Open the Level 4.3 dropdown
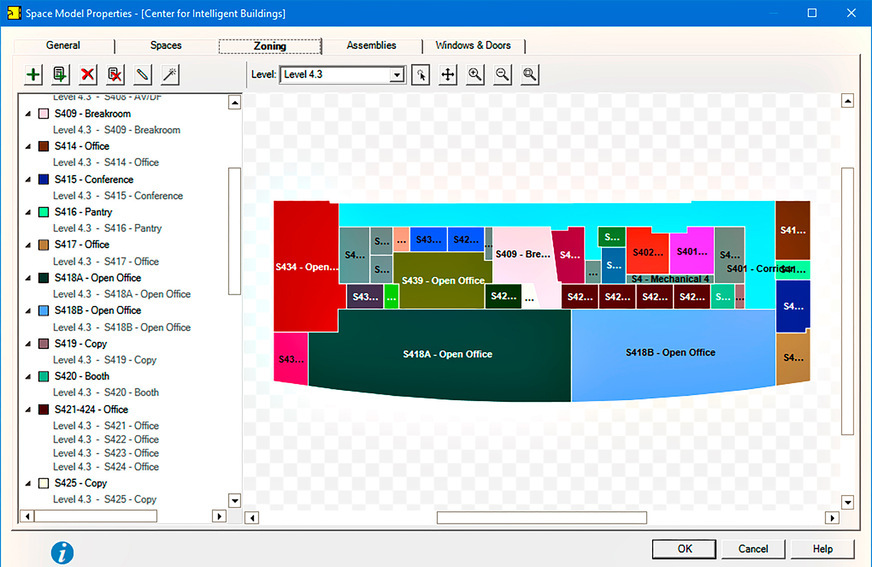Viewport: 872px width, 567px height. pyautogui.click(x=397, y=75)
